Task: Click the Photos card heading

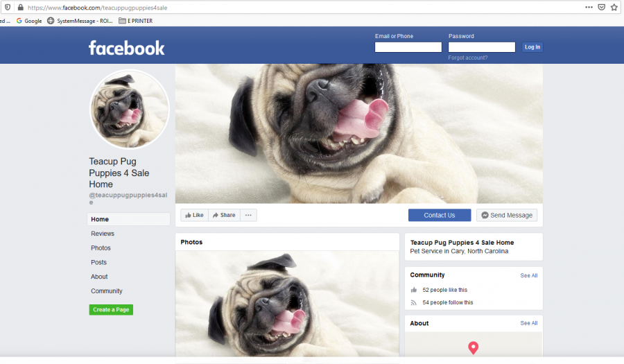Action: click(x=191, y=242)
